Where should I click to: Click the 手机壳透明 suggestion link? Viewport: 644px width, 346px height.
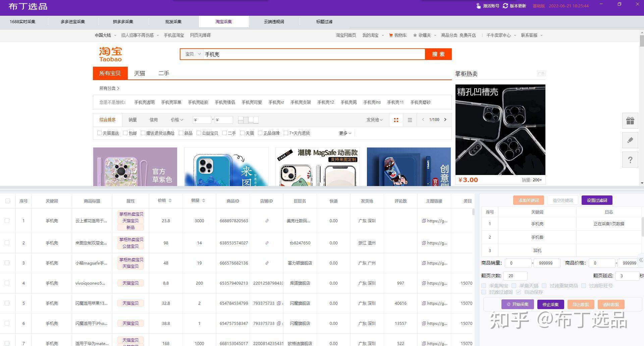(x=145, y=102)
